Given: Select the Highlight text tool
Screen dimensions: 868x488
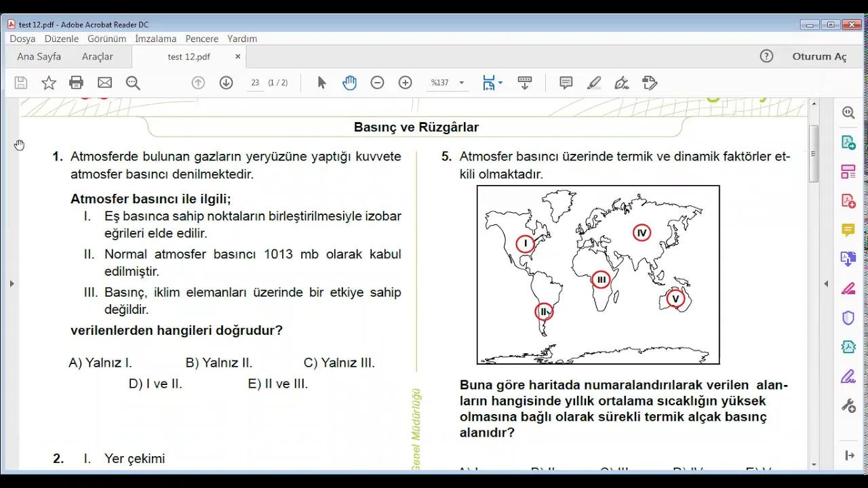Looking at the screenshot, I should (594, 83).
